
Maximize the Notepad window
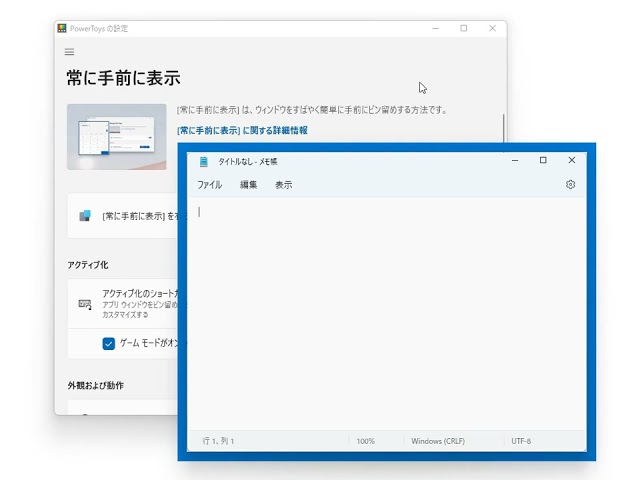pyautogui.click(x=543, y=160)
